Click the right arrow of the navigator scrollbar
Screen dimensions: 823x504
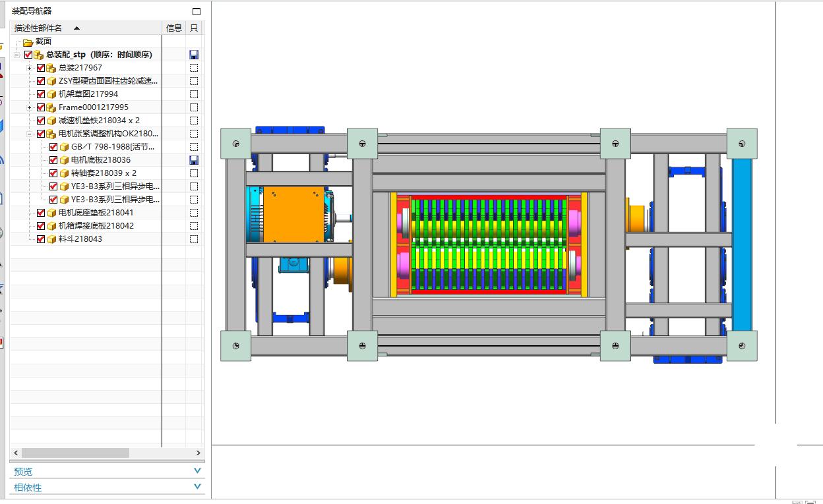(198, 453)
